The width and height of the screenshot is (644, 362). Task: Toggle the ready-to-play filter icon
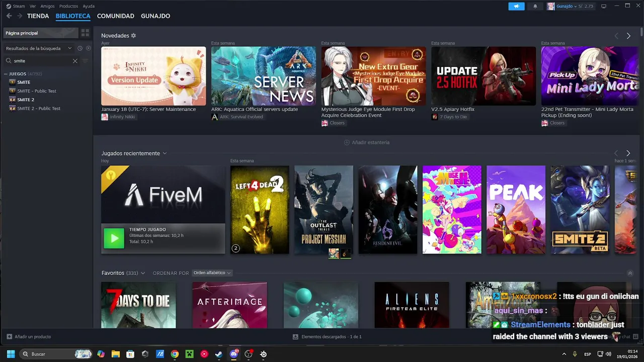point(88,48)
